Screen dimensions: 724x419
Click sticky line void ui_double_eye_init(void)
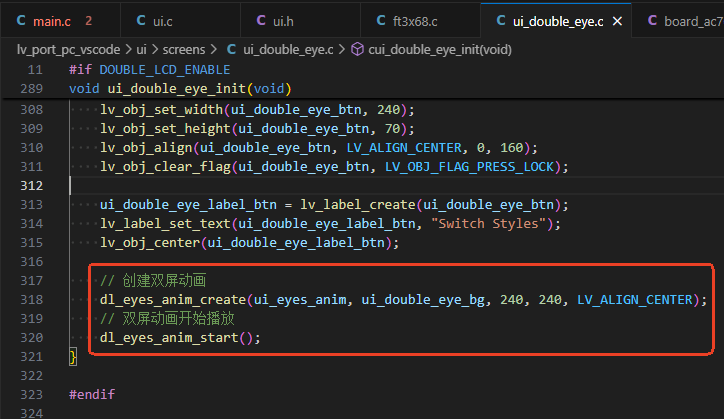[x=180, y=88]
